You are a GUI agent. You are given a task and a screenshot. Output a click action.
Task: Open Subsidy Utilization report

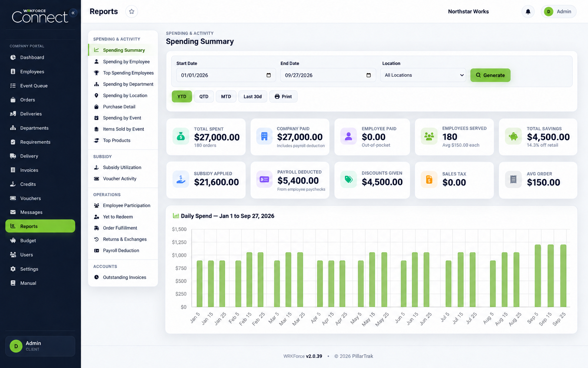pyautogui.click(x=123, y=167)
